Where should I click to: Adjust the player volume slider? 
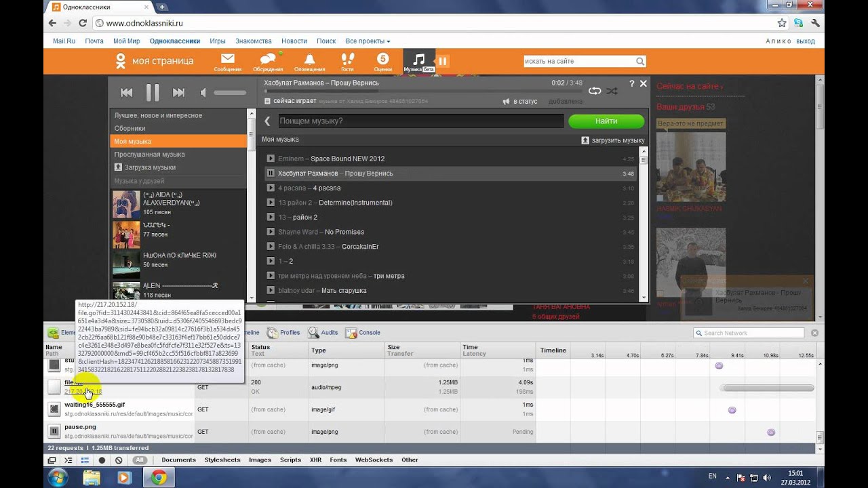[230, 93]
